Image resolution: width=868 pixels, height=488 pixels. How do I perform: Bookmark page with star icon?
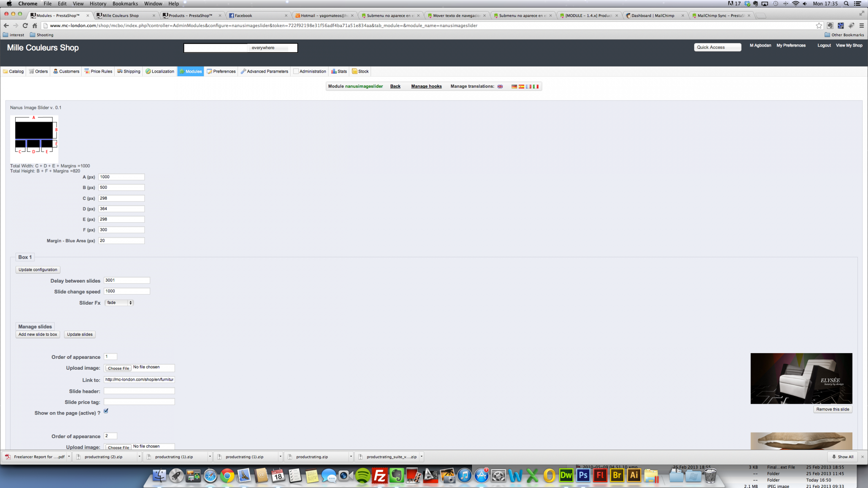coord(819,25)
